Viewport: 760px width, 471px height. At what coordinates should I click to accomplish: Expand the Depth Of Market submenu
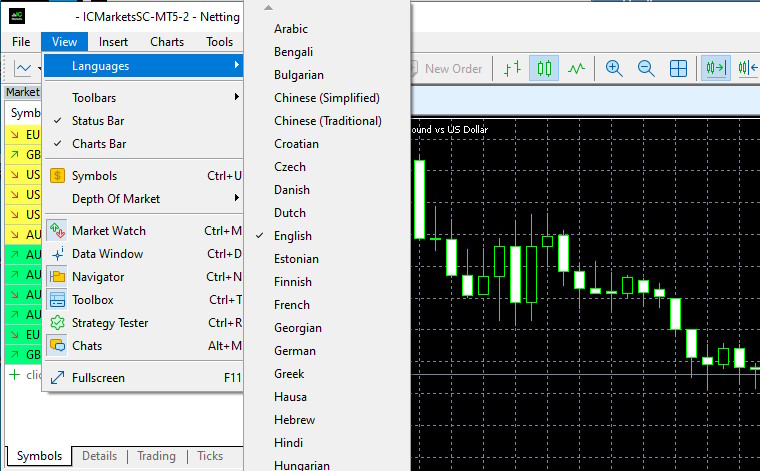143,199
